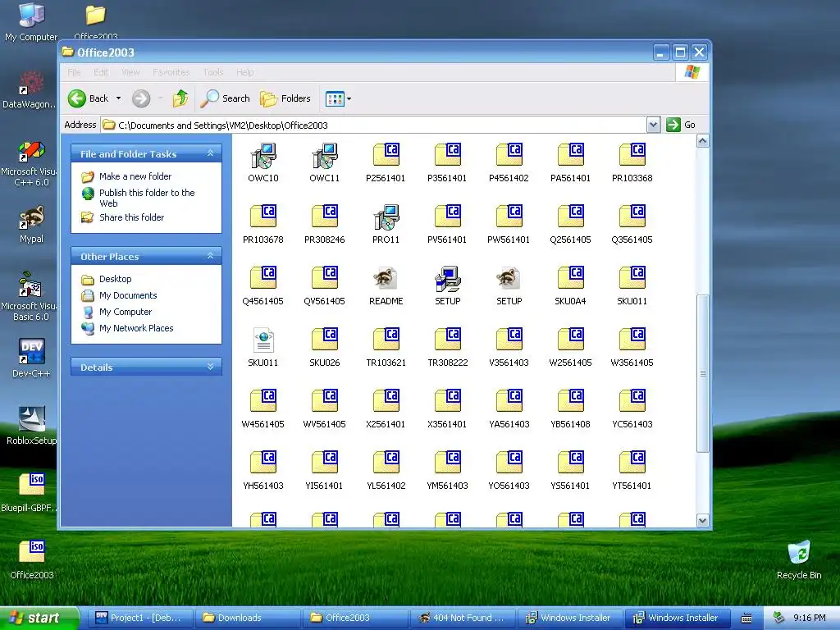Toggle the Folders pane button

(x=285, y=98)
